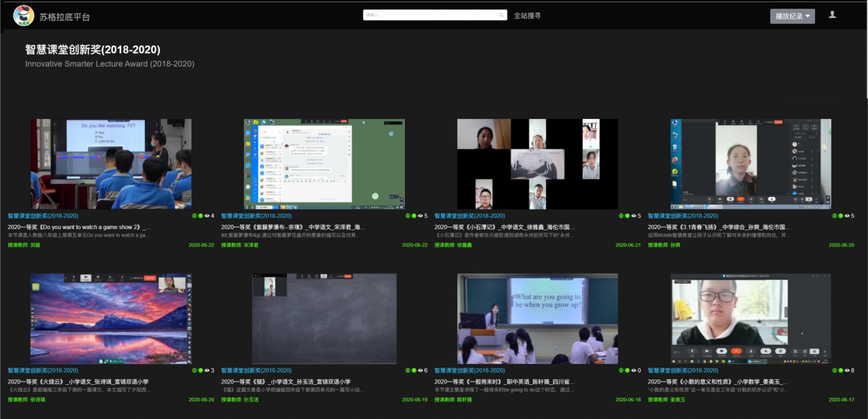Image resolution: width=868 pixels, height=419 pixels.
Task: Open the 火烧云 sunset mountain thumbnail
Action: pos(111,319)
